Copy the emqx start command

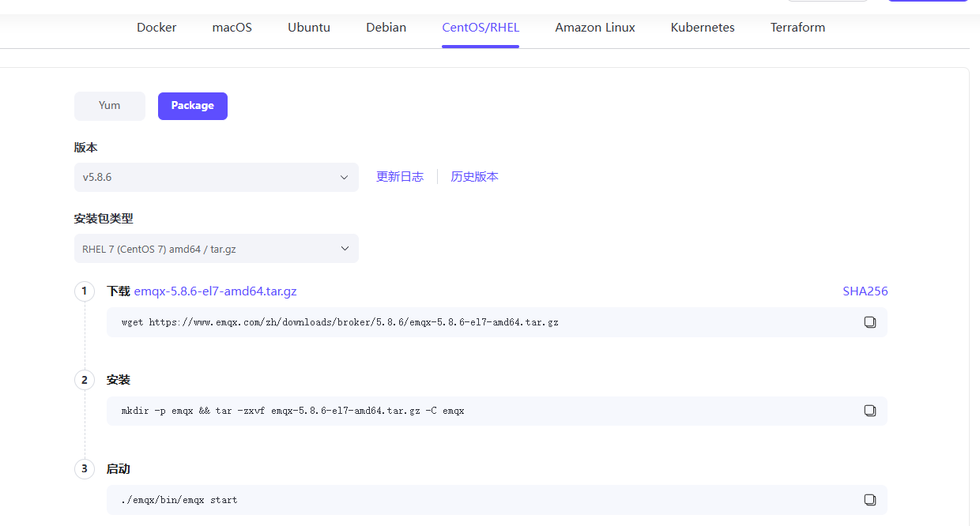pos(869,500)
